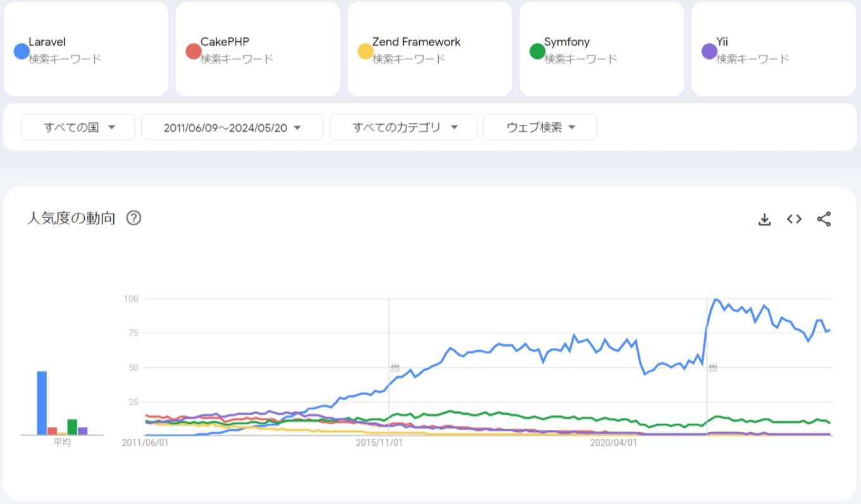Open help icon beside 人気度の動向

pyautogui.click(x=134, y=218)
